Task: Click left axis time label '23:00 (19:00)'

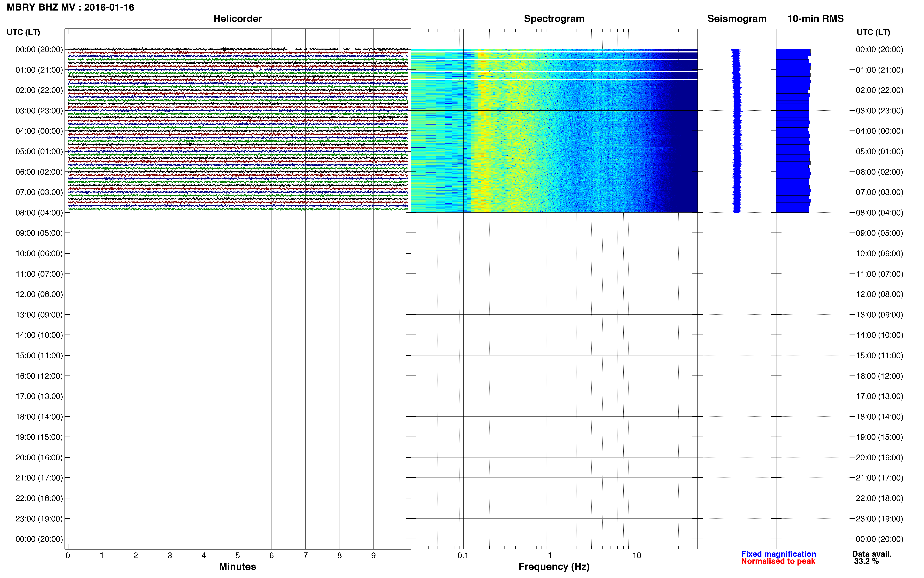Action: 39,519
